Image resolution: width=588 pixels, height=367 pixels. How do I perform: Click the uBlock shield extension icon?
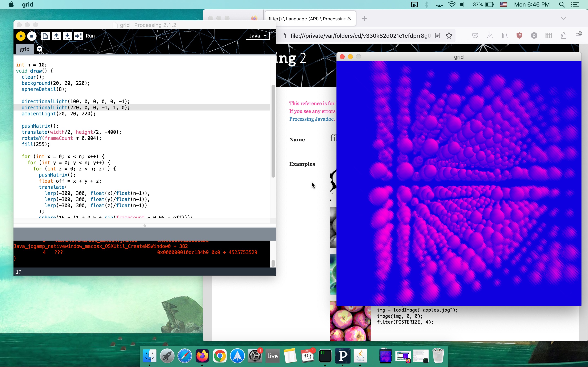coord(519,36)
